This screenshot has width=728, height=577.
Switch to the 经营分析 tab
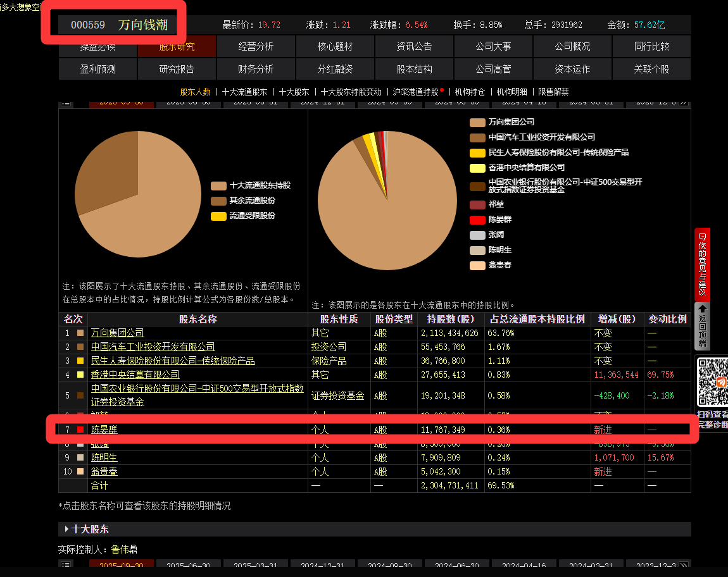[x=256, y=47]
